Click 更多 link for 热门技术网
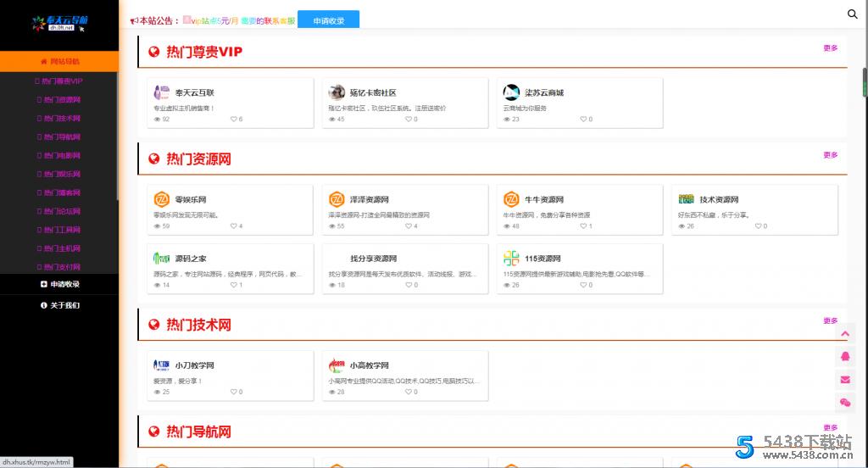Screen dimensions: 868x468 tap(831, 320)
